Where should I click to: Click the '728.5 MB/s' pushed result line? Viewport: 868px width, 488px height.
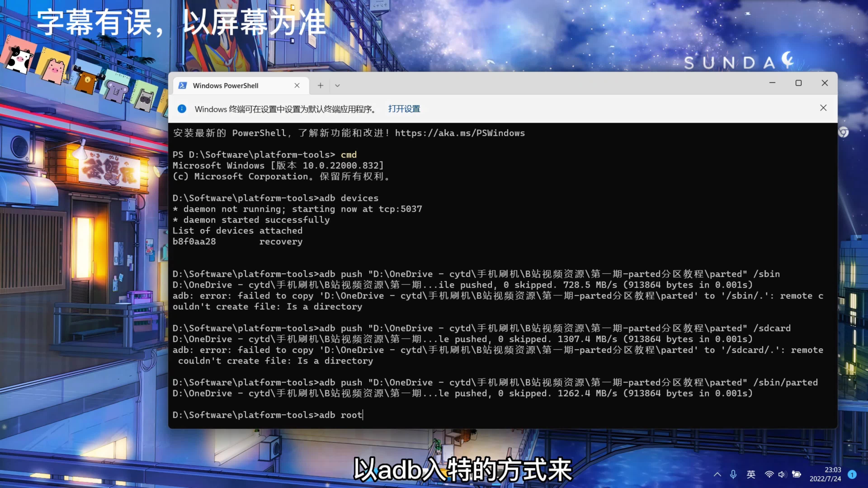click(x=462, y=285)
